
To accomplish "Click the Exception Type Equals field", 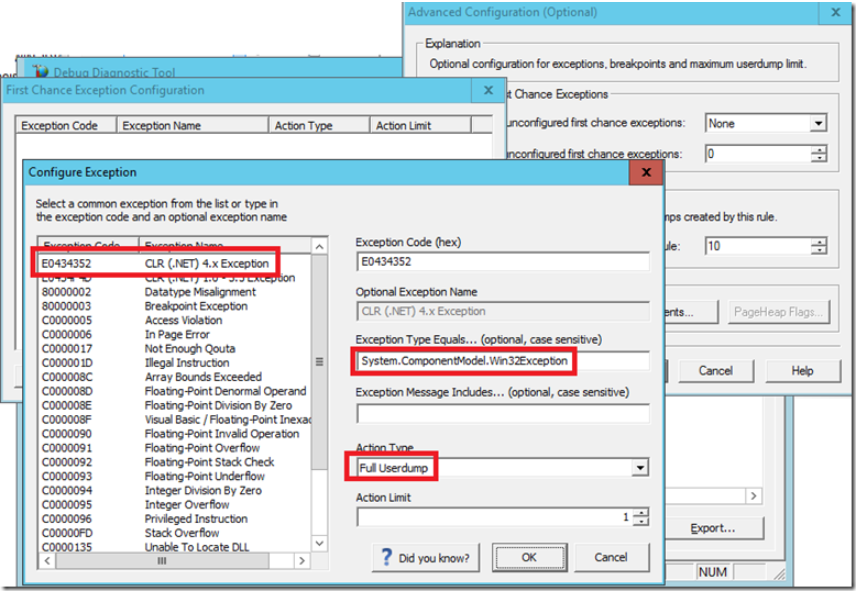I will pyautogui.click(x=502, y=361).
